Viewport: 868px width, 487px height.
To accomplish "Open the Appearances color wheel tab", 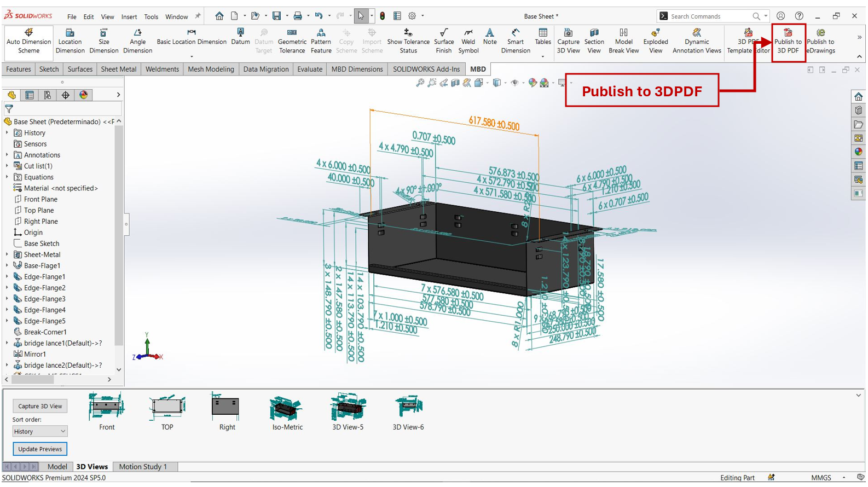I will (84, 95).
